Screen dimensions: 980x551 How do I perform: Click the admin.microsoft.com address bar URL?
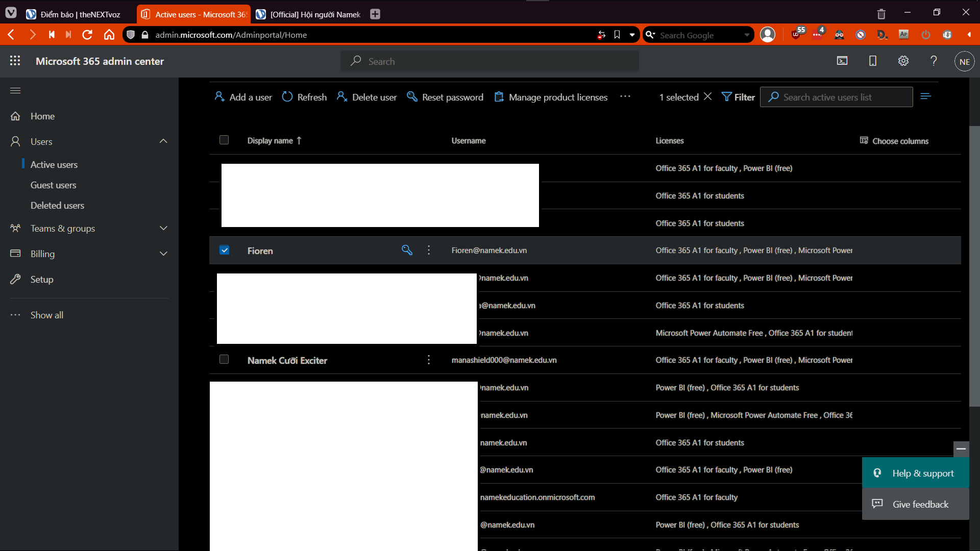231,35
